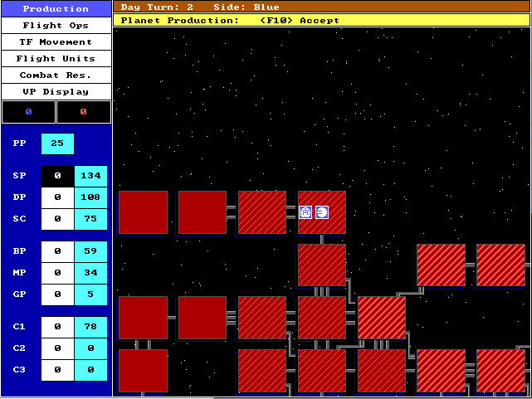Click the C1 quantity input field

click(57, 326)
